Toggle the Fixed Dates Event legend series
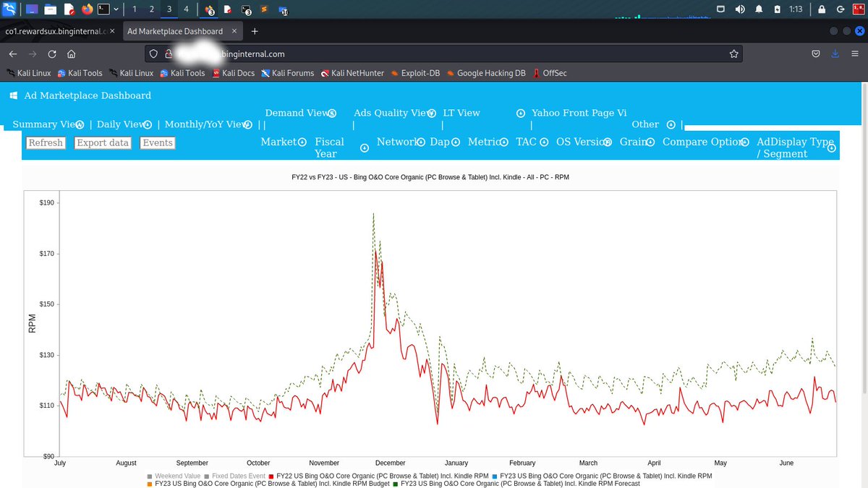868x488 pixels. (x=234, y=476)
